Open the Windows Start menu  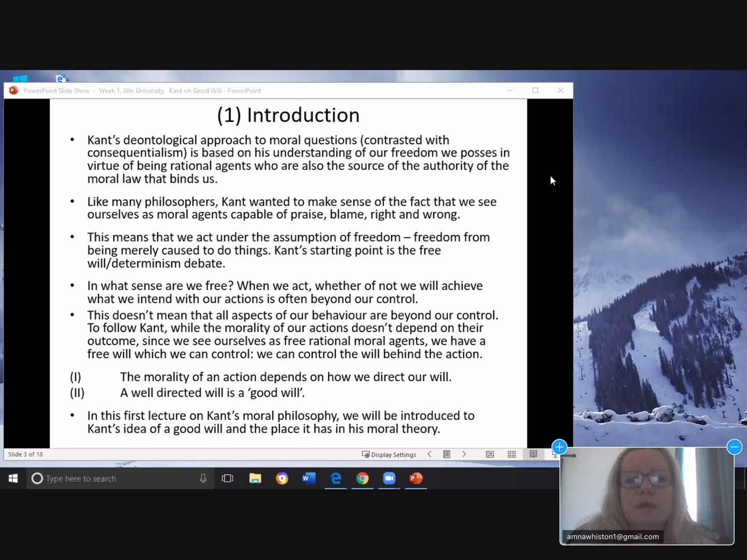[13, 479]
